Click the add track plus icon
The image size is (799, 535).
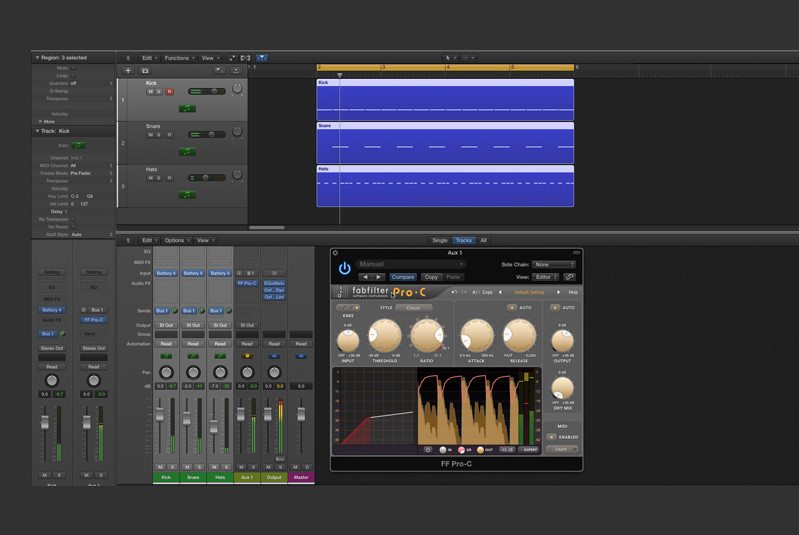127,71
